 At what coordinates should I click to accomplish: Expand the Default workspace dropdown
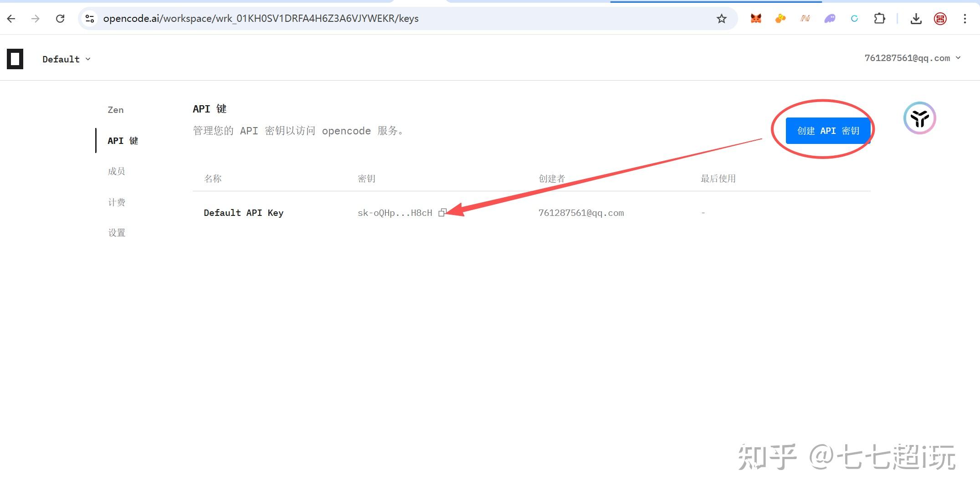tap(67, 59)
